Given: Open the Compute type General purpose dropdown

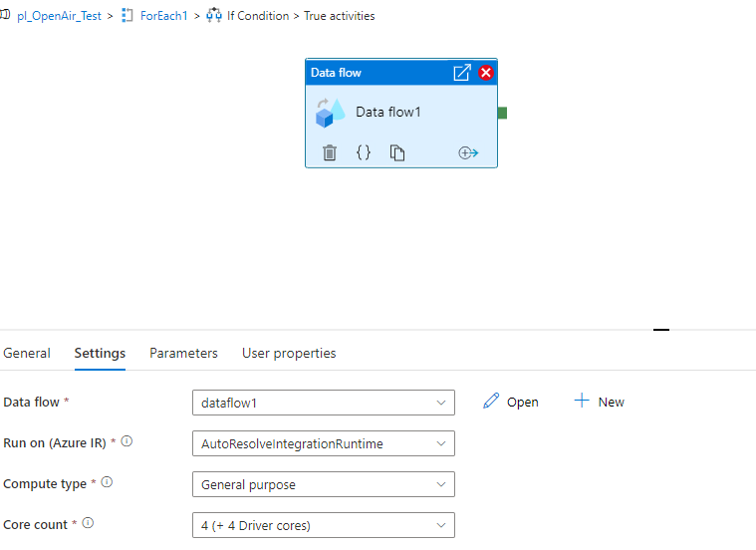Looking at the screenshot, I should coord(323,484).
